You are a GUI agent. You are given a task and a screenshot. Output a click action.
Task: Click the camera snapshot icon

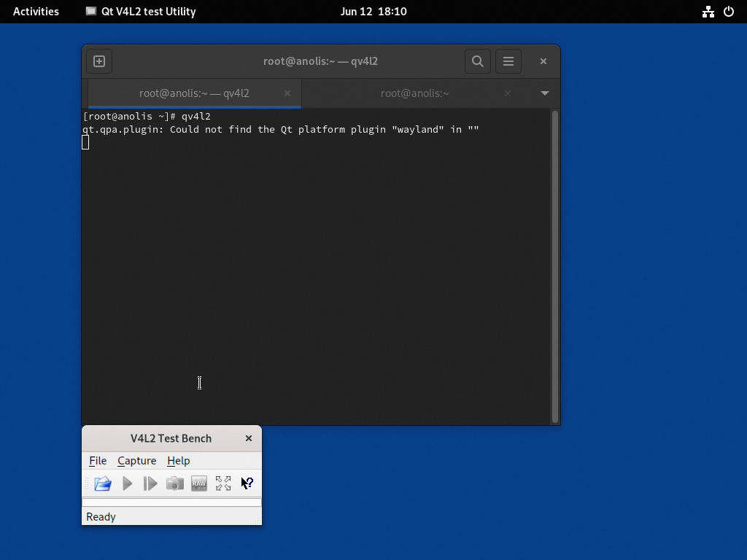[x=174, y=483]
